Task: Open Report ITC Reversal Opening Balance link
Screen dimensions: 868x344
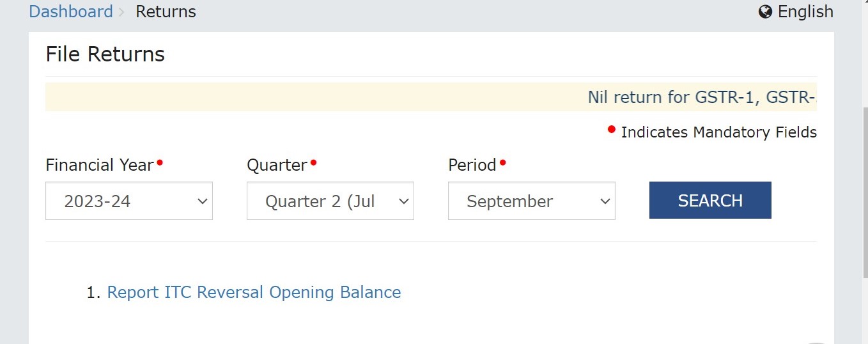Action: pos(254,292)
